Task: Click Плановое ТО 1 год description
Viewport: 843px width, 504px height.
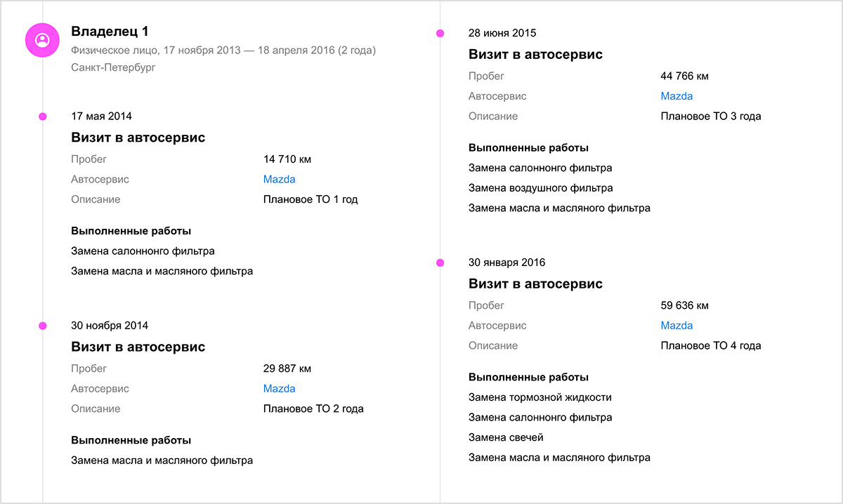Action: point(311,199)
